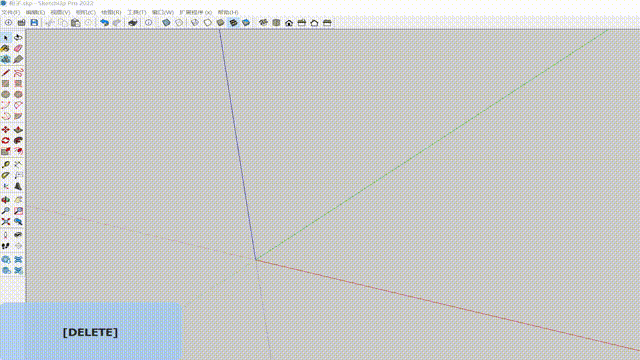Pick the Rotate tool
Viewport: 640px width, 360px height.
pyautogui.click(x=6, y=140)
